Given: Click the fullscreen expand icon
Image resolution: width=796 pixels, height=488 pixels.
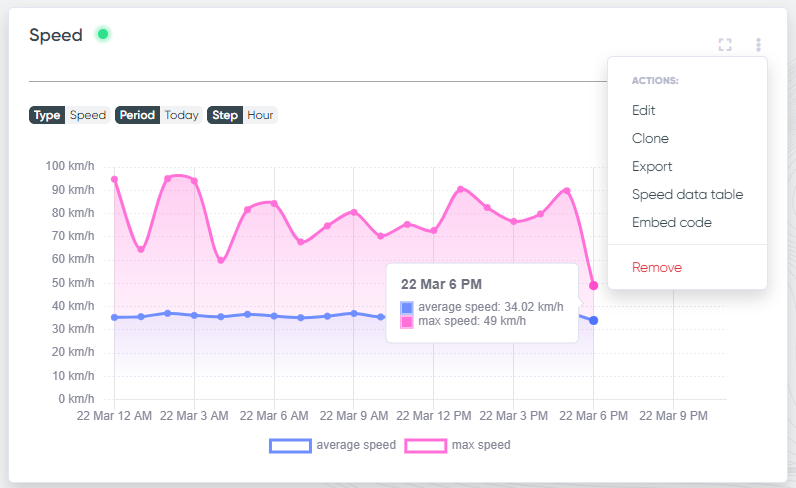Looking at the screenshot, I should coord(725,45).
